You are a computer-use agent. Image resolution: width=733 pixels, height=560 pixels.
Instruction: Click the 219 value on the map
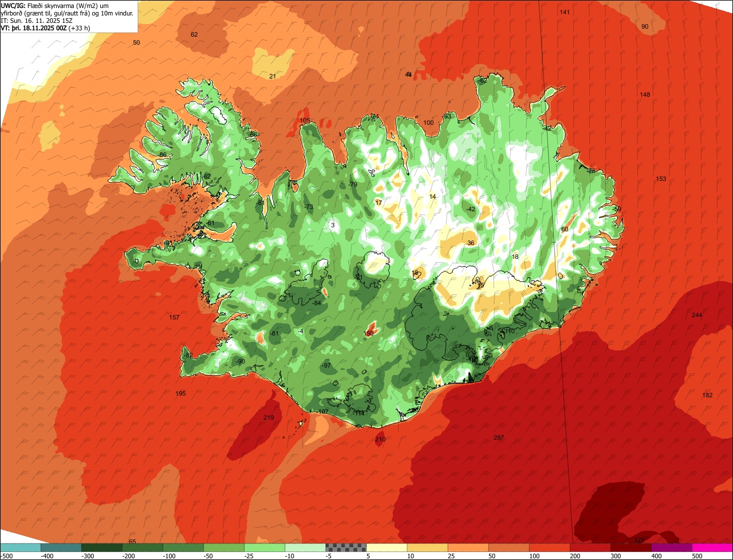pos(269,417)
